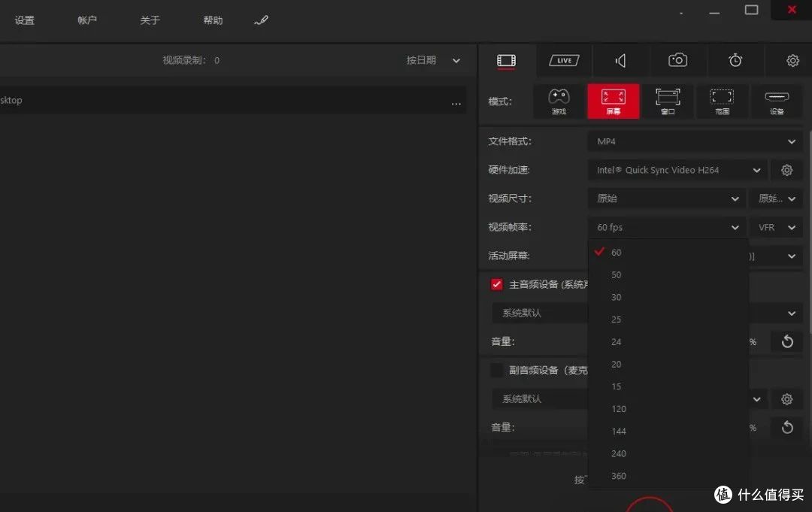Image resolution: width=812 pixels, height=512 pixels.
Task: Choose 120 in the frame rate list
Action: (x=668, y=409)
